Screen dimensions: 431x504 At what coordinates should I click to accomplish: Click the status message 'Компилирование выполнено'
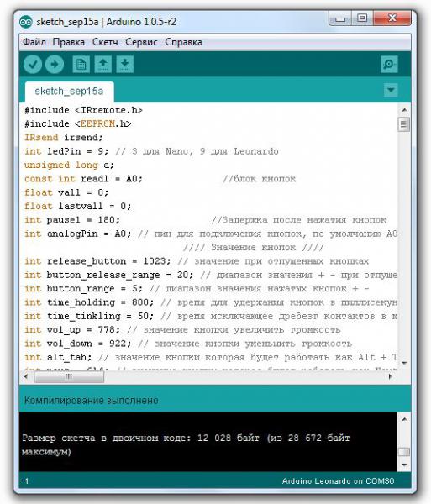coord(92,401)
